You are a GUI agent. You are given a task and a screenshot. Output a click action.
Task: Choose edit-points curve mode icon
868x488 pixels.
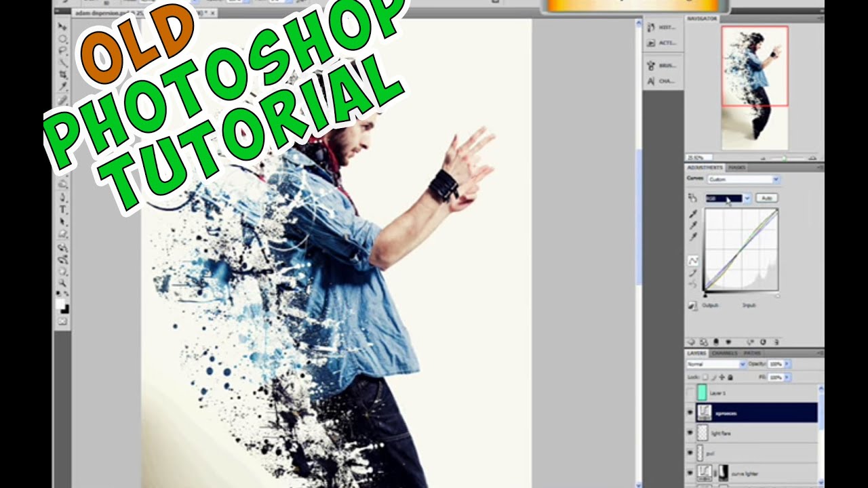[693, 261]
